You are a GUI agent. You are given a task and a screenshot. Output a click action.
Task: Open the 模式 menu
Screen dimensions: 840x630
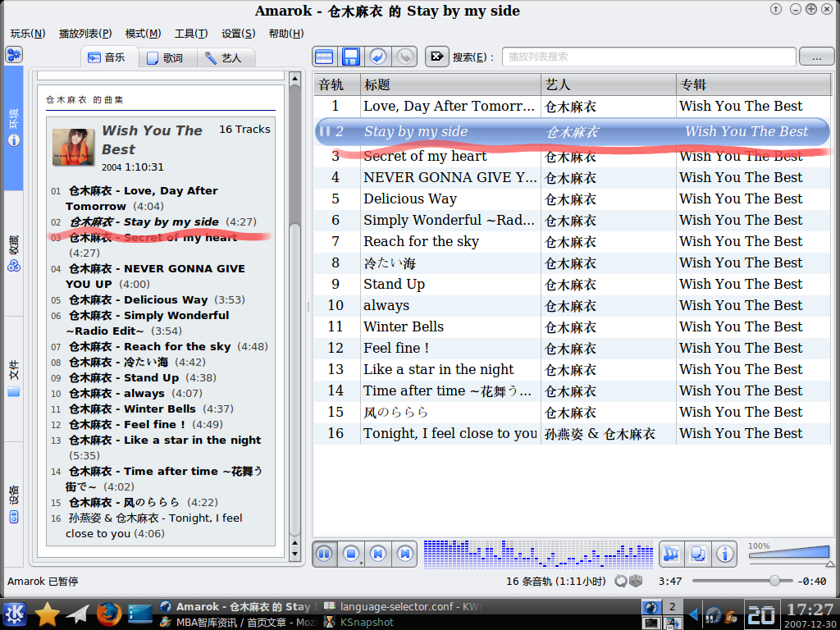[143, 34]
